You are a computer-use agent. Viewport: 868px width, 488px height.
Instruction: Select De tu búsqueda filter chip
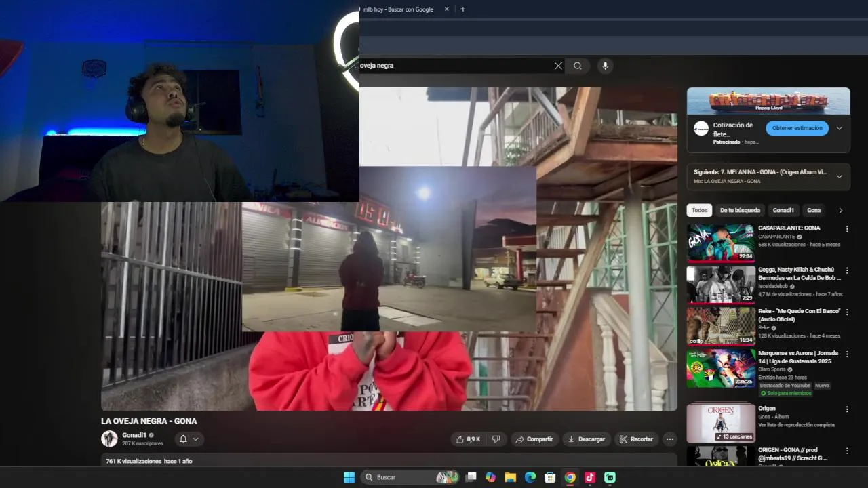point(740,211)
